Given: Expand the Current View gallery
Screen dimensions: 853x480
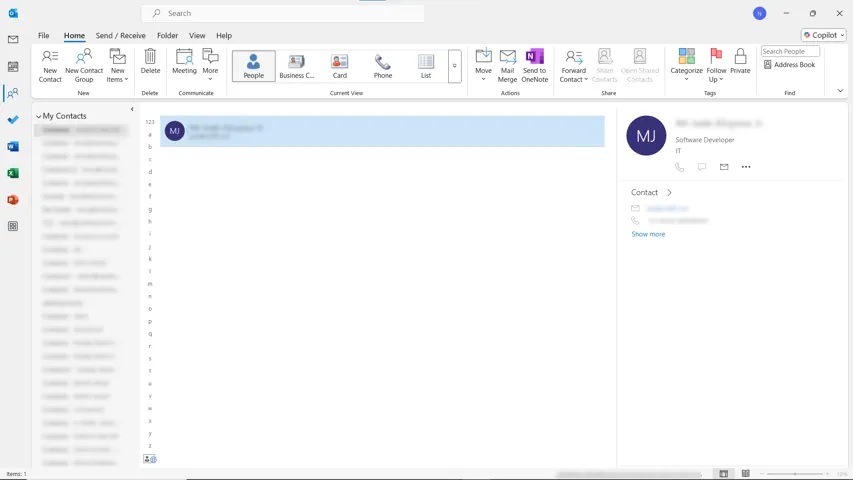Looking at the screenshot, I should click(x=455, y=66).
